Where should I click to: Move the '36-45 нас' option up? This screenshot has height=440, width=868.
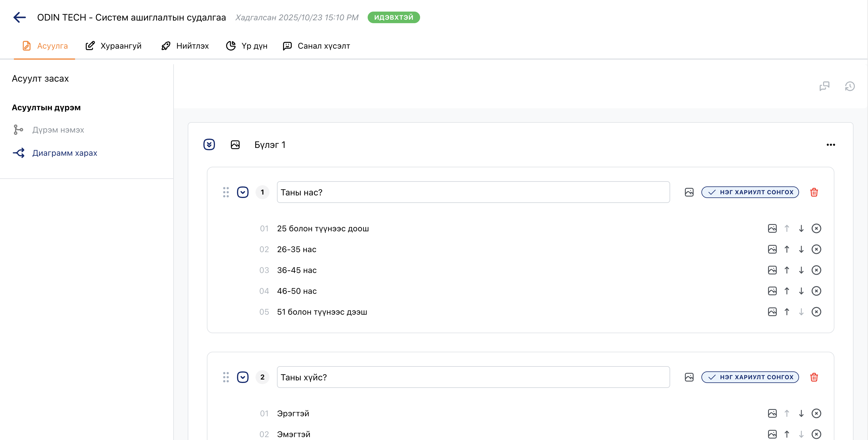pyautogui.click(x=787, y=270)
